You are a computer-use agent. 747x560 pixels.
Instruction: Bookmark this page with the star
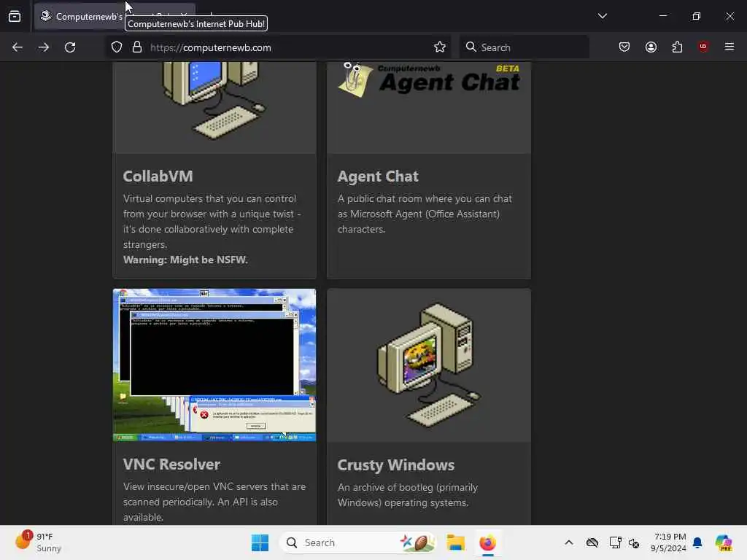click(x=440, y=47)
